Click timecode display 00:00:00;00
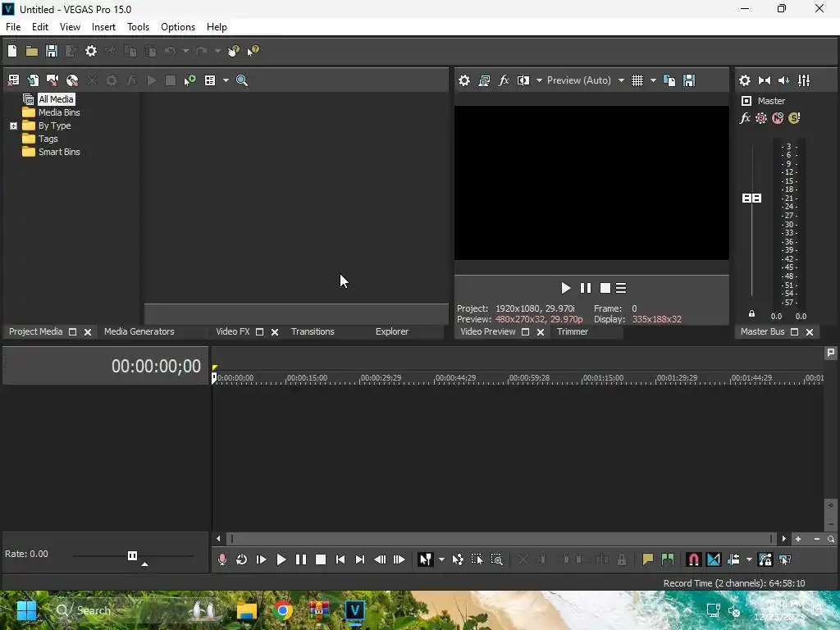The height and width of the screenshot is (630, 840). 156,366
